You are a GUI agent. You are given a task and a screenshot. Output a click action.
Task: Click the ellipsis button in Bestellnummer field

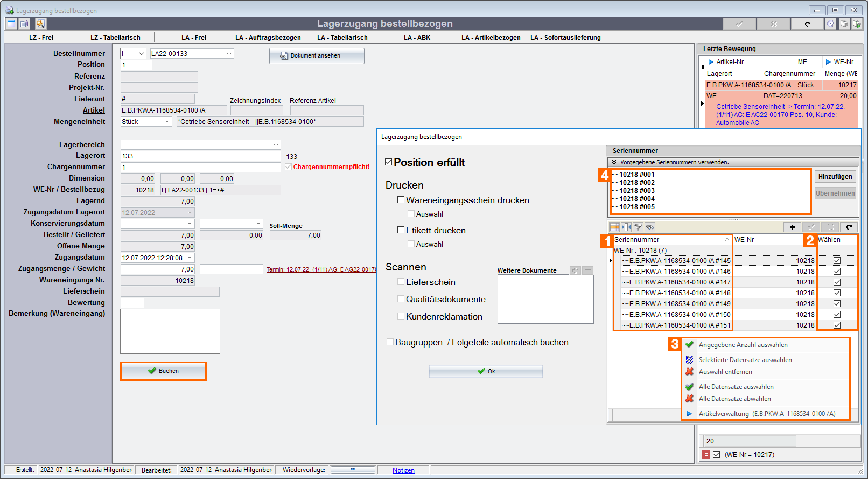(x=229, y=53)
